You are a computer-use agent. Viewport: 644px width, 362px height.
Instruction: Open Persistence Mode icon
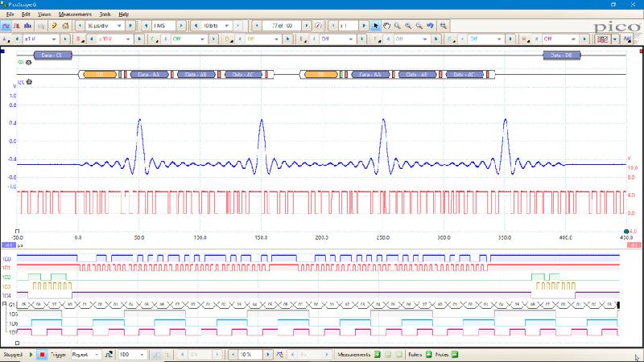[x=17, y=26]
